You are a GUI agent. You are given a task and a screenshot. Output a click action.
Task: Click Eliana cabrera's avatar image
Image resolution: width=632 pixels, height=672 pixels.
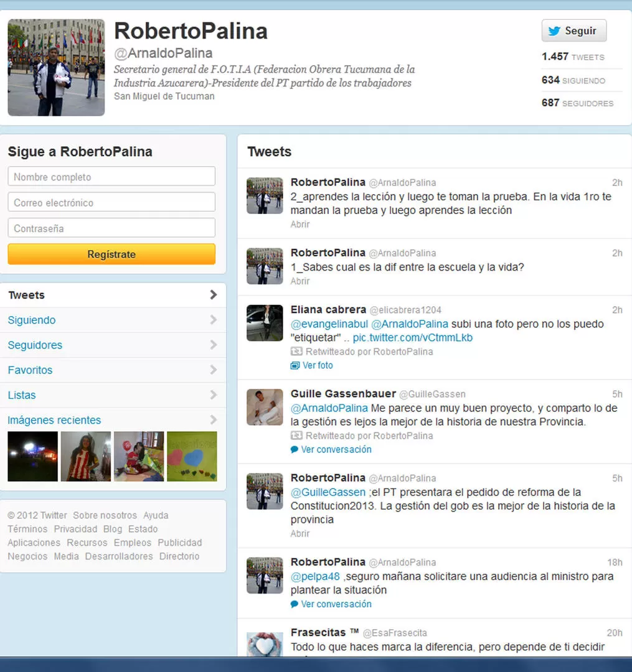pos(265,323)
